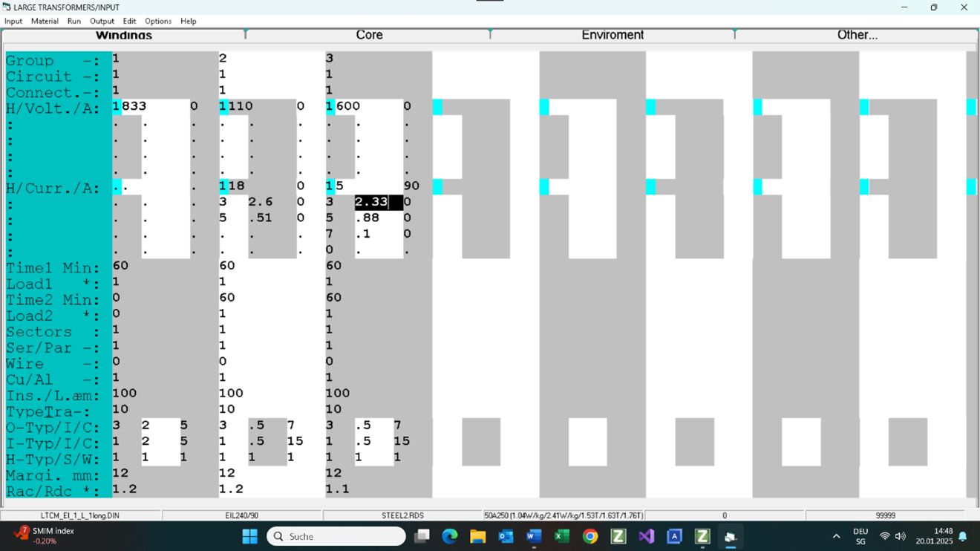This screenshot has width=980, height=551.
Task: Open Outlook from the taskbar
Action: tap(506, 536)
